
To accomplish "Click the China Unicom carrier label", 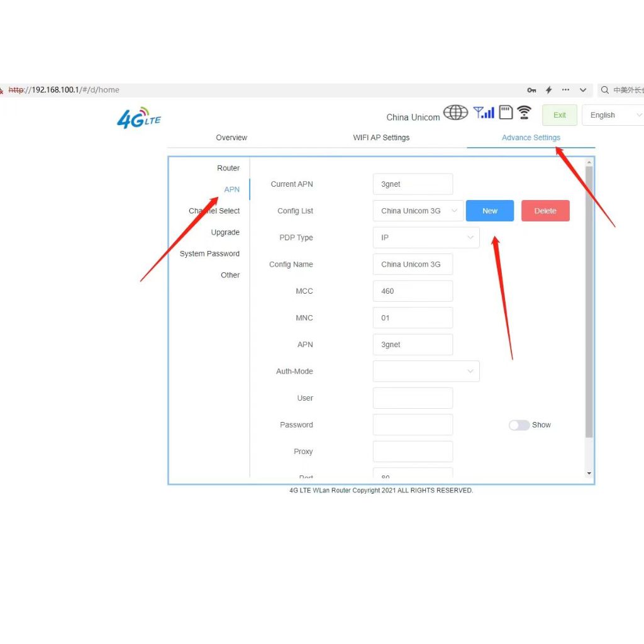I will click(x=413, y=118).
